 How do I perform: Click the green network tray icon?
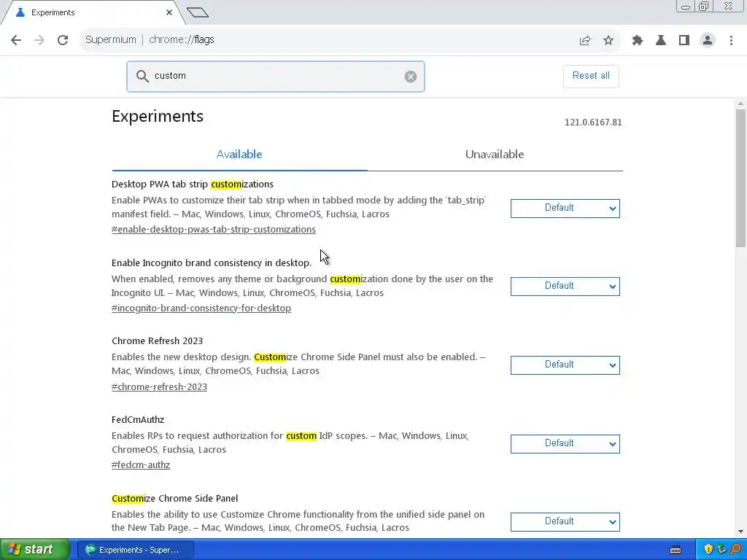click(x=722, y=550)
